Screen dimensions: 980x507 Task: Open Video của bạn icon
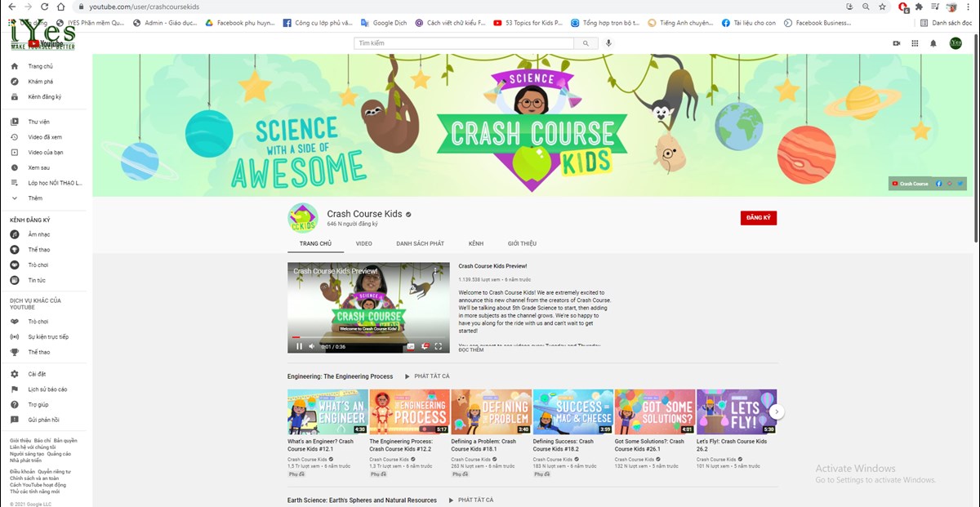click(14, 152)
